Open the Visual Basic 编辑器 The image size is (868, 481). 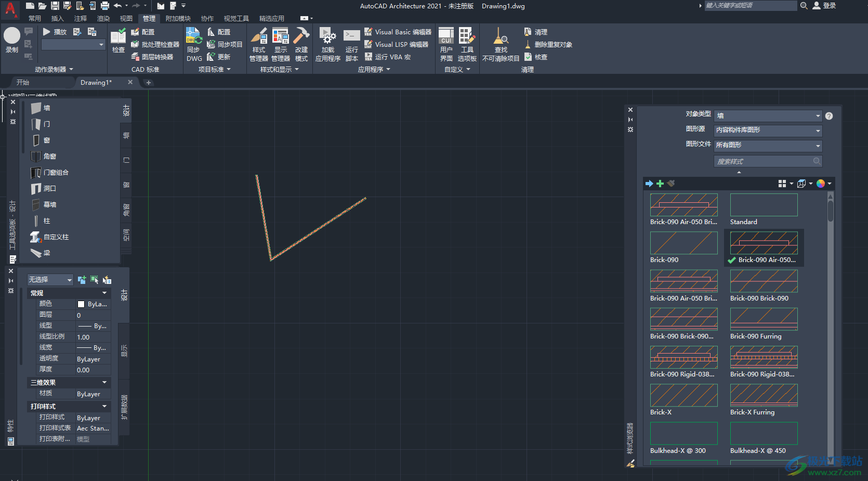tap(398, 32)
